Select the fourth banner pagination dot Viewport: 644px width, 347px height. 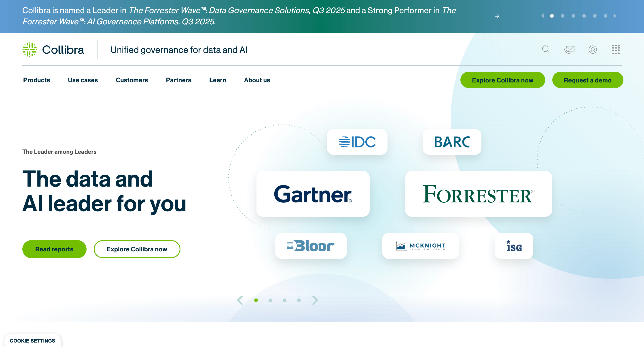pos(584,16)
